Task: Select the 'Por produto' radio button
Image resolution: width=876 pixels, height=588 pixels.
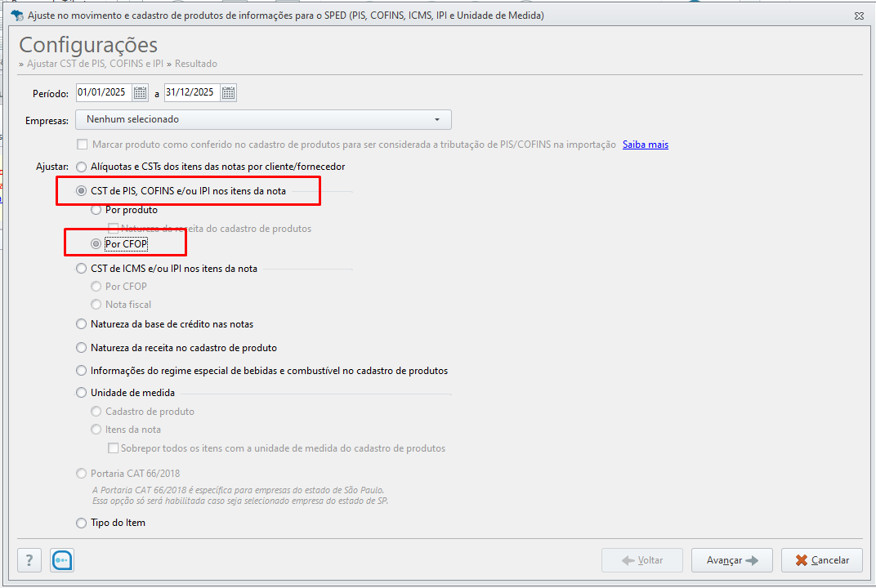Action: coord(96,210)
